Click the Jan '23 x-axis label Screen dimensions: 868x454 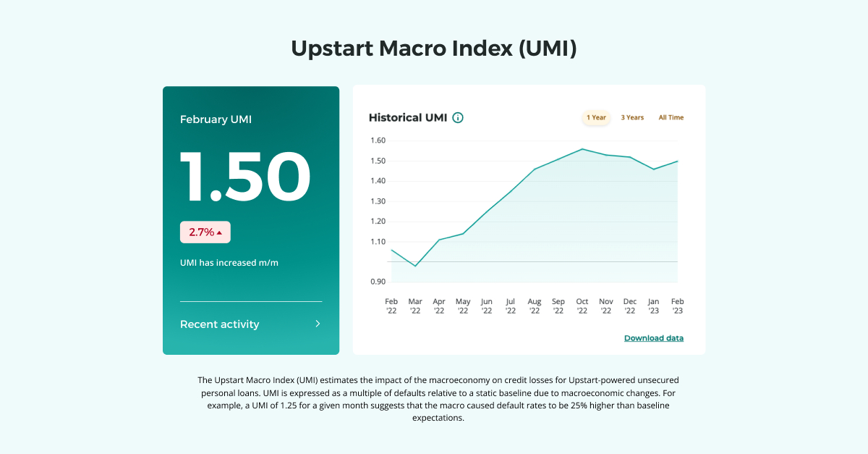tap(654, 306)
